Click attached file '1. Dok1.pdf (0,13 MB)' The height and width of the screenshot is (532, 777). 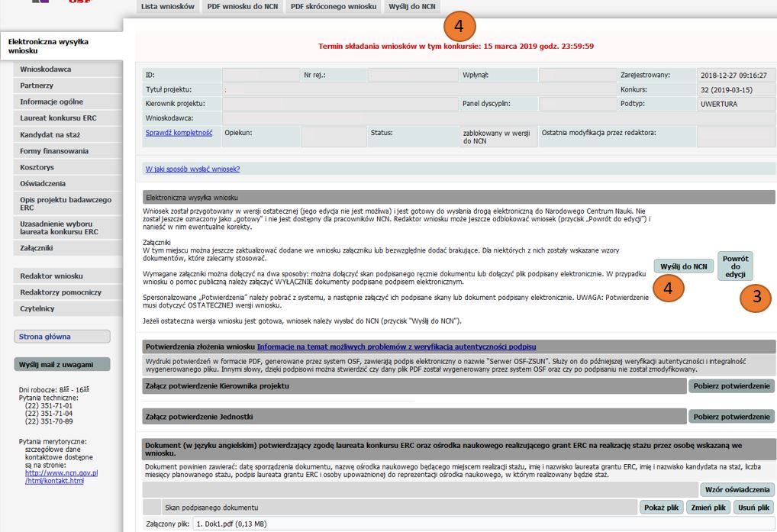(231, 524)
